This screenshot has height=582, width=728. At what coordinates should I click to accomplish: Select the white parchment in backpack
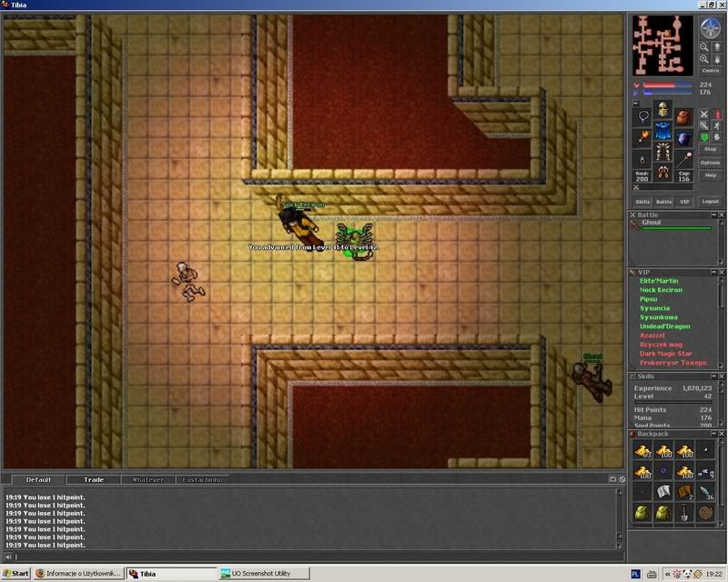(663, 492)
